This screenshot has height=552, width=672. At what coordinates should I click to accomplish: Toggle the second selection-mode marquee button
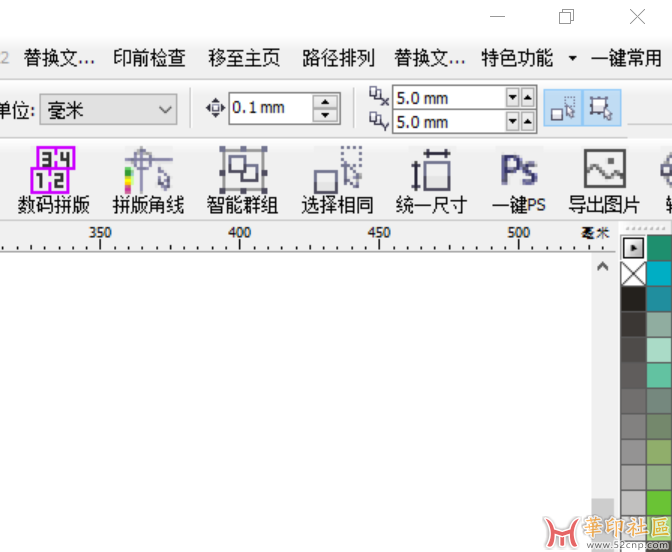pos(601,108)
